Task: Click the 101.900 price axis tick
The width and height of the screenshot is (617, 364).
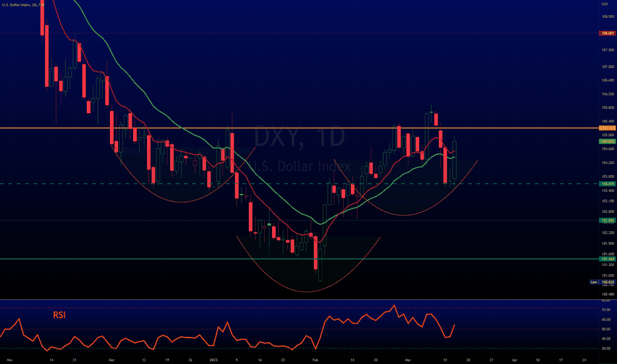Action: pyautogui.click(x=608, y=243)
